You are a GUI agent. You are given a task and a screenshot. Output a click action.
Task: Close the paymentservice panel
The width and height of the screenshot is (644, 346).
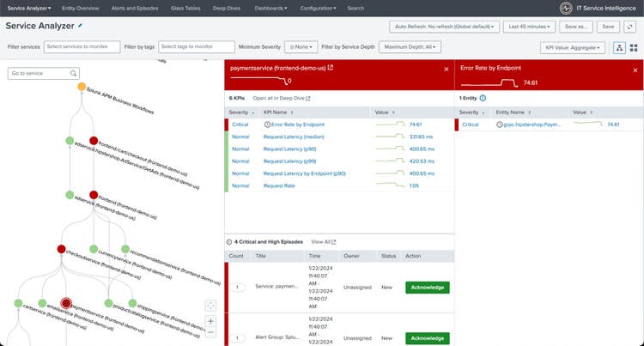click(445, 69)
